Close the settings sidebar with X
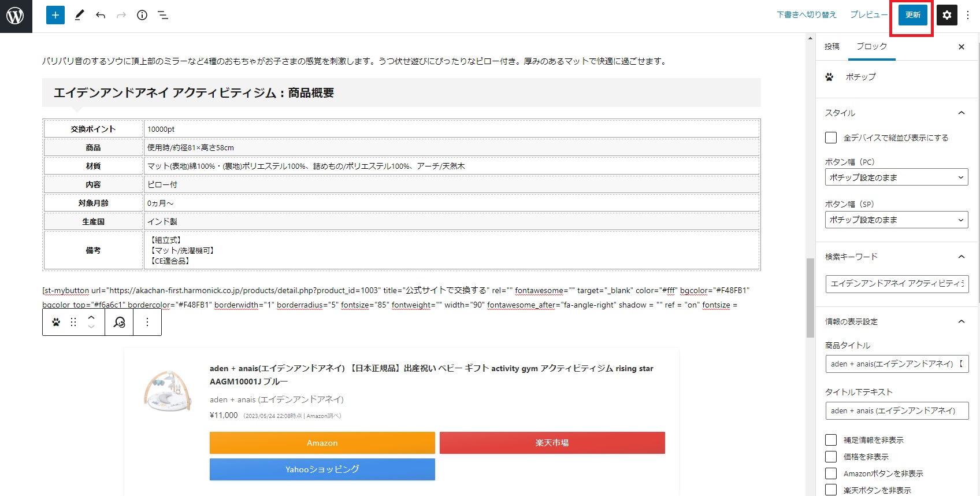 962,47
